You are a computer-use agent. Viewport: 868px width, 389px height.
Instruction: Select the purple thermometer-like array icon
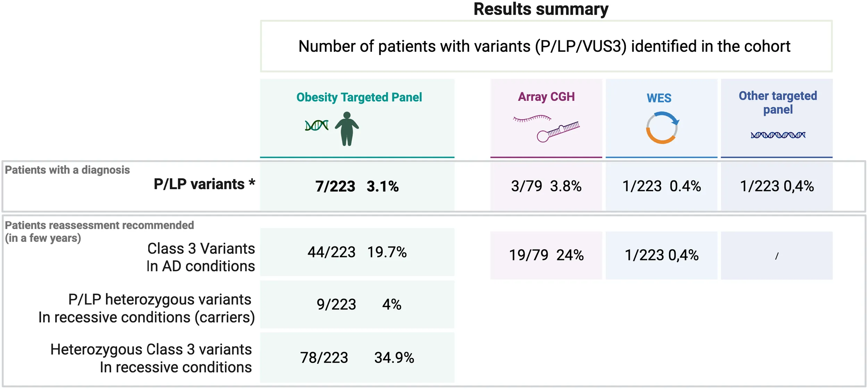[x=558, y=132]
